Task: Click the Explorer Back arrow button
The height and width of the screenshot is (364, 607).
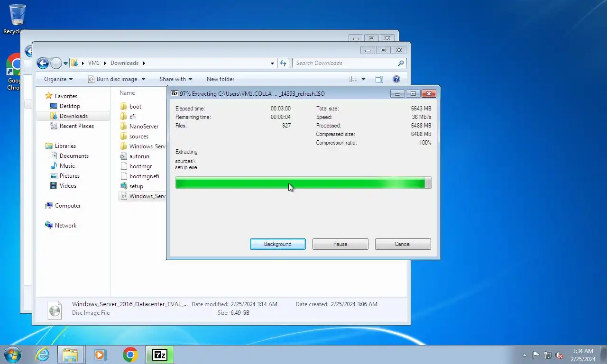Action: [43, 63]
